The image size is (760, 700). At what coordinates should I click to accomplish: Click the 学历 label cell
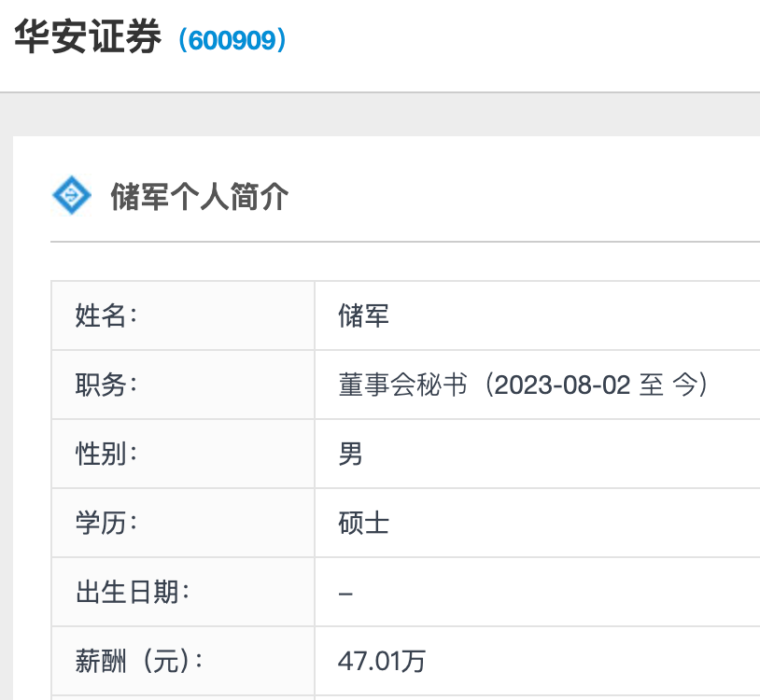pyautogui.click(x=183, y=523)
